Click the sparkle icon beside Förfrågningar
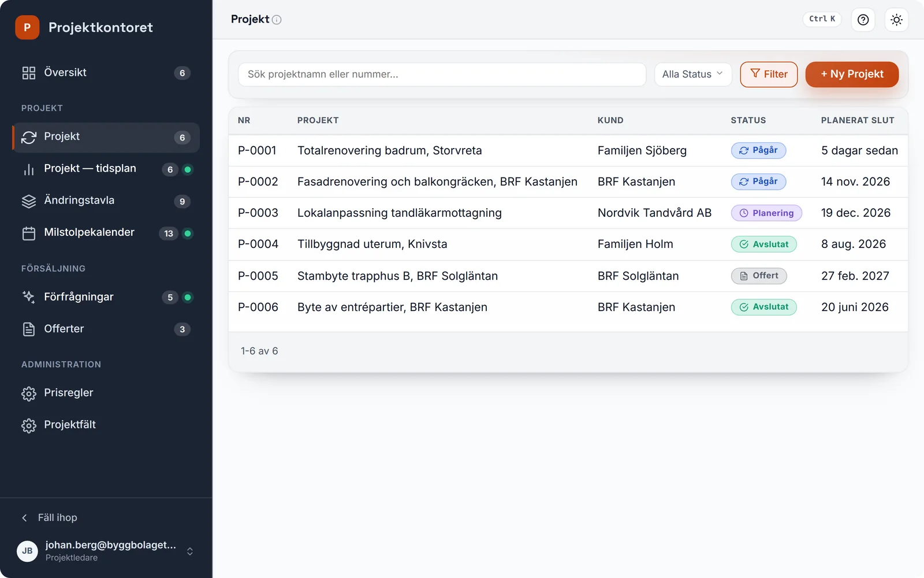 pos(29,297)
